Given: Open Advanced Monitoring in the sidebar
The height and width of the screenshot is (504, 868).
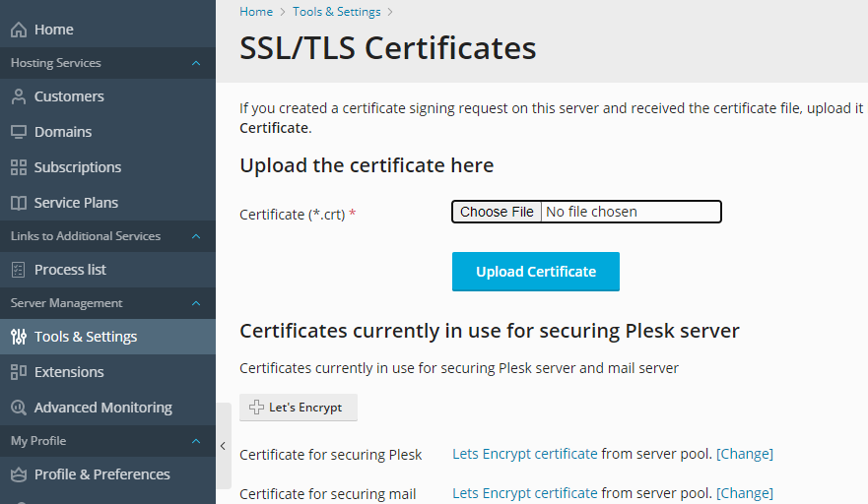Looking at the screenshot, I should [x=108, y=408].
